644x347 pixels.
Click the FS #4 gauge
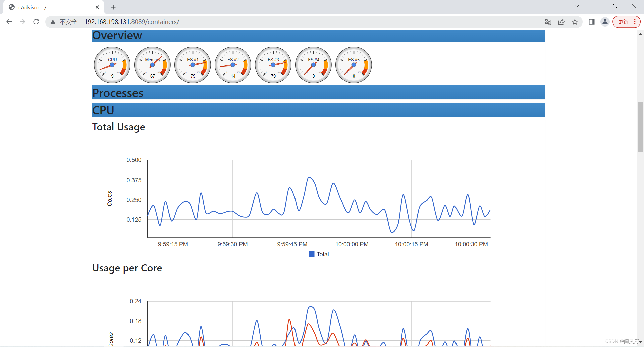pos(314,65)
